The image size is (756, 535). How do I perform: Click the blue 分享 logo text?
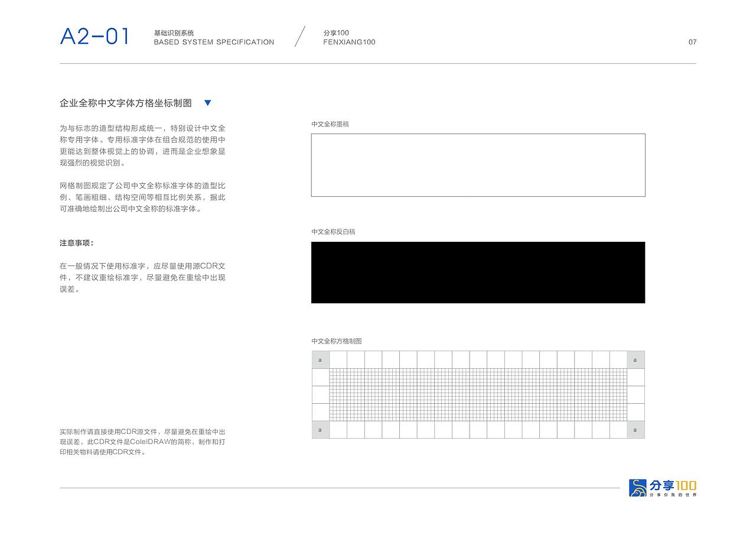661,486
